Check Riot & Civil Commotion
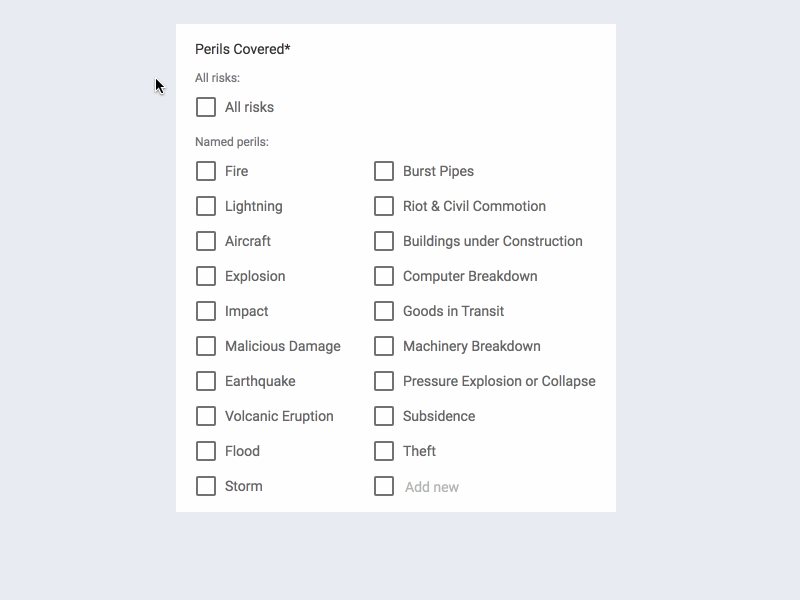 pos(384,206)
